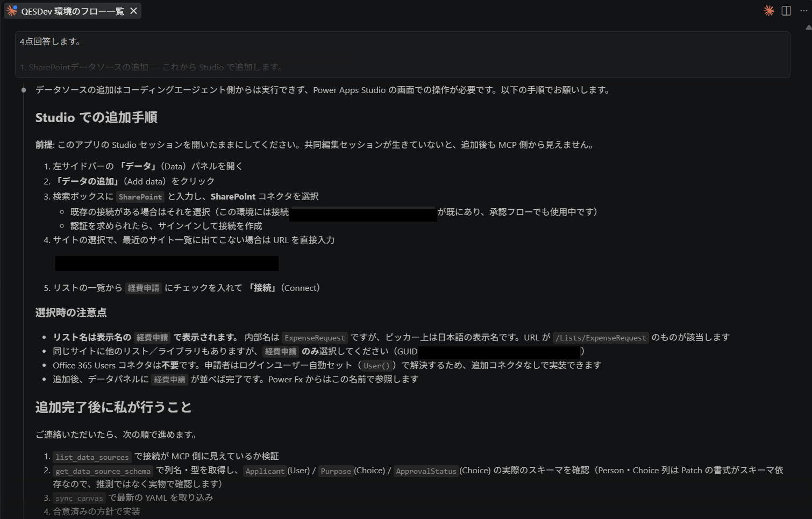The width and height of the screenshot is (812, 519).
Task: Click the bold '「データ」' text in step 1
Action: [138, 166]
